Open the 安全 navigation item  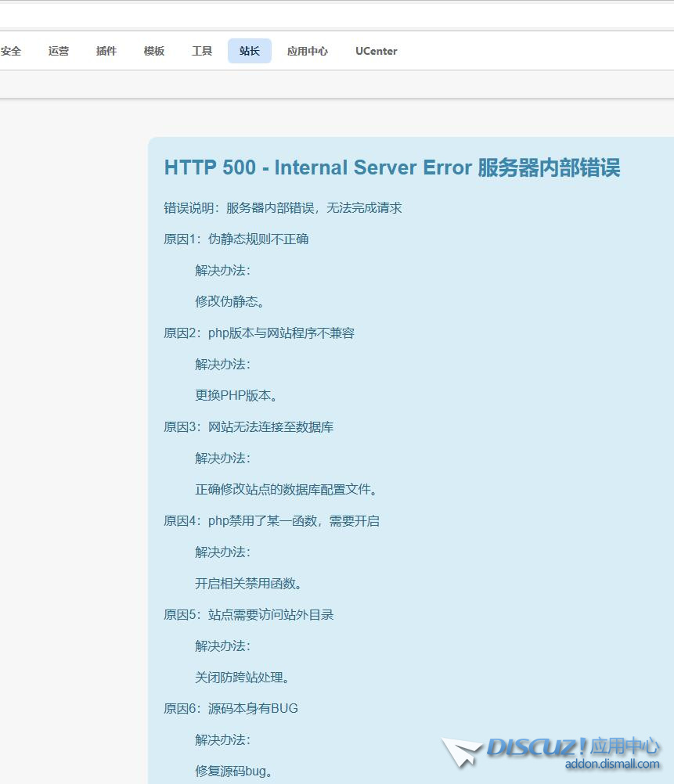tap(10, 51)
